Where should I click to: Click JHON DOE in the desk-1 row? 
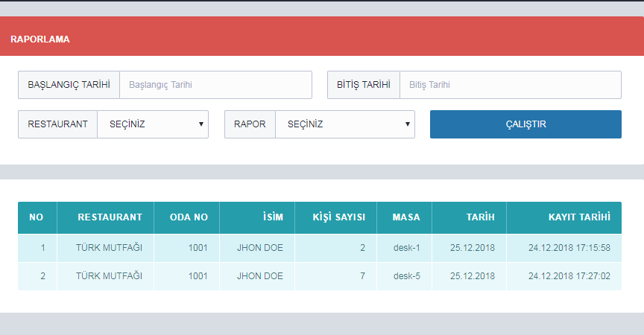[x=260, y=248]
